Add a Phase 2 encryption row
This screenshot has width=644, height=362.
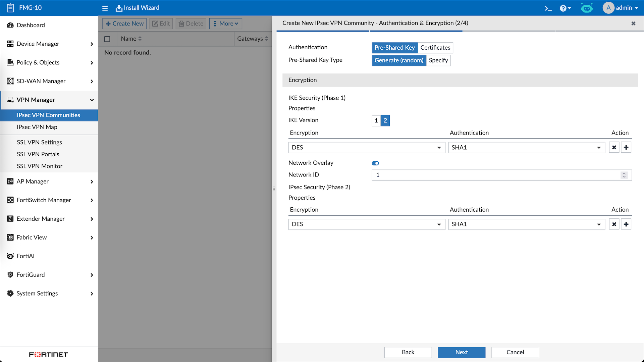(626, 224)
